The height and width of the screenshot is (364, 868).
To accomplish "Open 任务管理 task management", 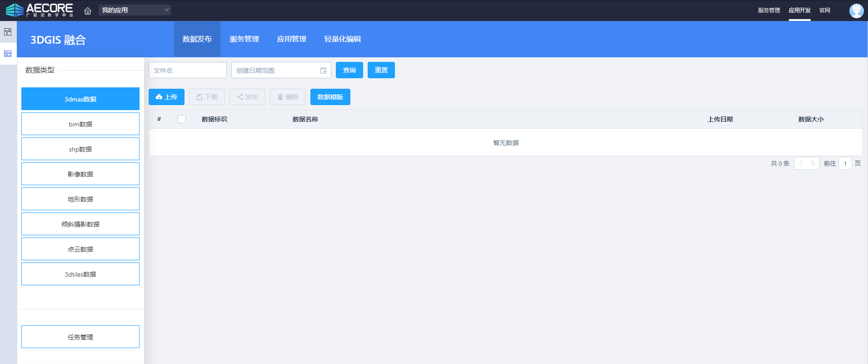I will coord(80,337).
